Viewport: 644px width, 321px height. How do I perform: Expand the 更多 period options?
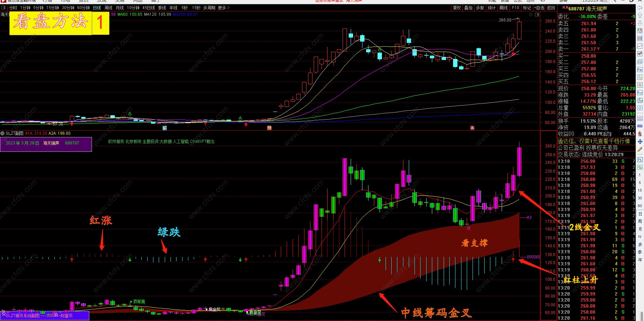tap(224, 8)
